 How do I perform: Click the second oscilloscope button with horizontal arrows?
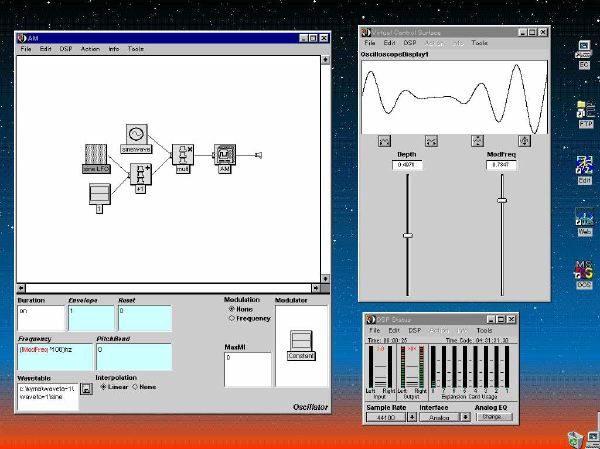click(x=431, y=141)
